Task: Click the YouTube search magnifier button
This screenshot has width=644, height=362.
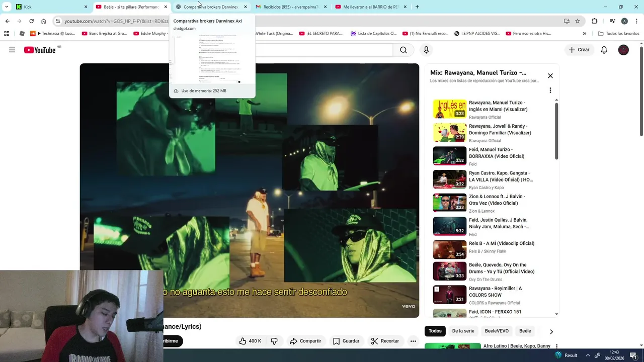Action: coord(404,50)
